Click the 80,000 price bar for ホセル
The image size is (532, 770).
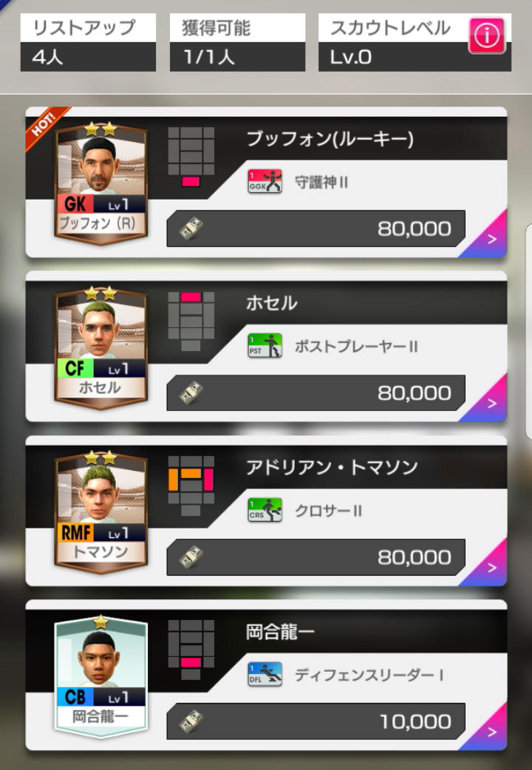click(x=316, y=393)
